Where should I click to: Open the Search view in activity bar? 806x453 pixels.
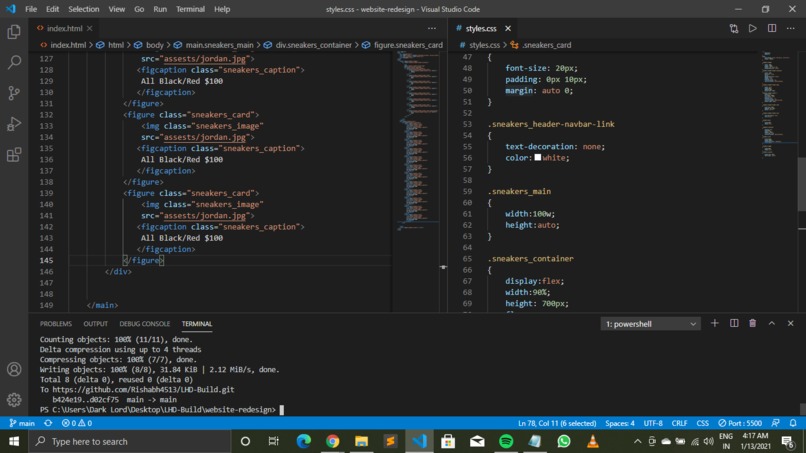[14, 62]
